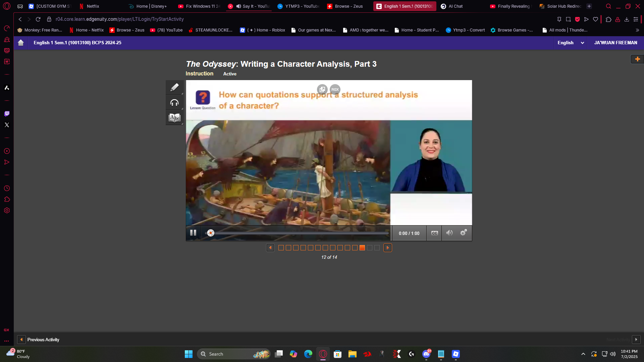
Task: Open the Player icon in Opera sidebar
Action: pos(7,151)
